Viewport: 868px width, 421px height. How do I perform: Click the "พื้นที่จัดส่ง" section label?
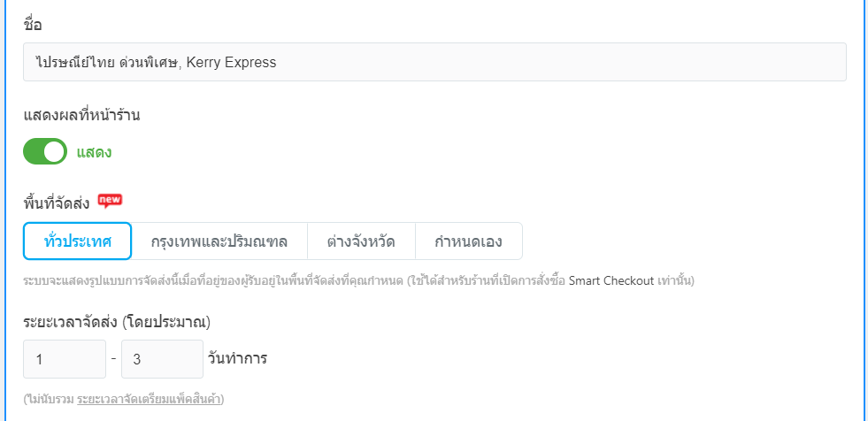pos(57,203)
